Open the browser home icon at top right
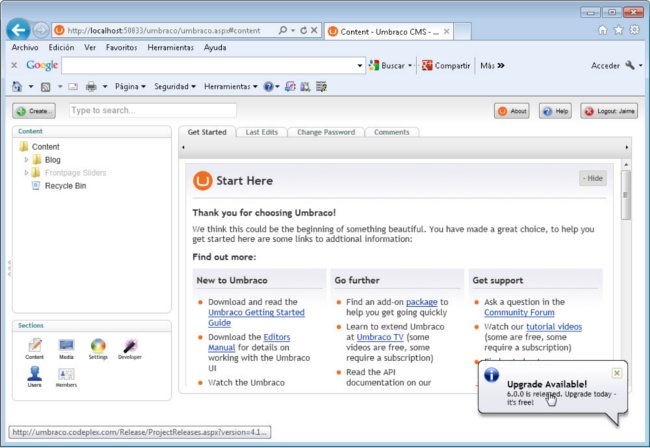The width and height of the screenshot is (650, 448). click(603, 30)
